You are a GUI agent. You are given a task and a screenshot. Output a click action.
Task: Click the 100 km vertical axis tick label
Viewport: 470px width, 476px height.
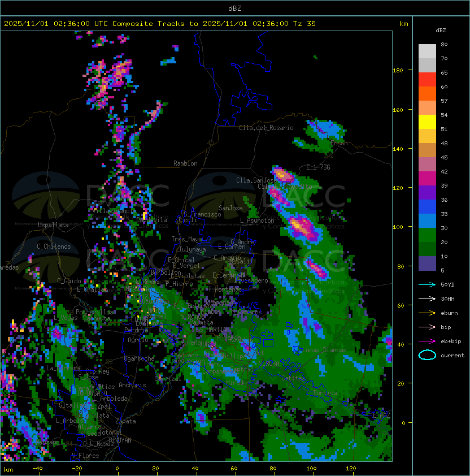pyautogui.click(x=398, y=227)
